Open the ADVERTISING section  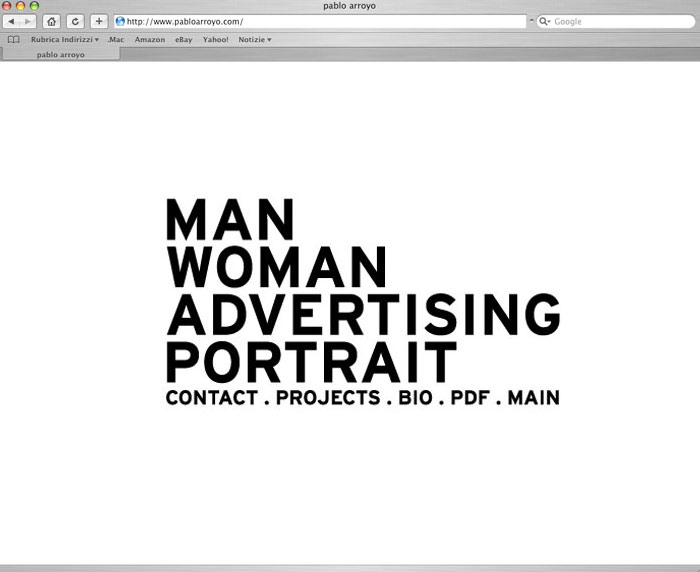click(x=363, y=314)
